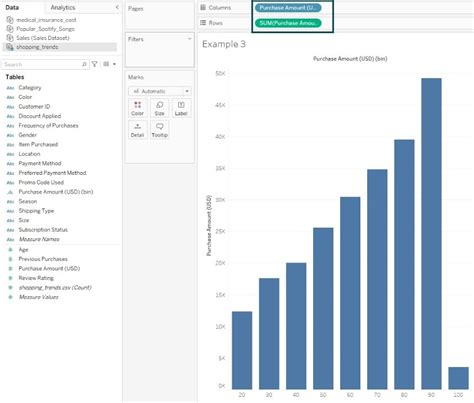Switch to the Analytics tab
The width and height of the screenshot is (474, 403).
(x=63, y=7)
